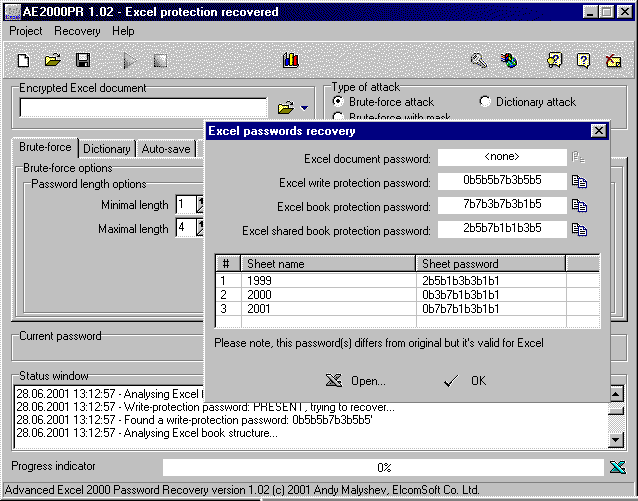Open the Recovery menu
Viewport: 638px width, 501px height.
pos(77,31)
